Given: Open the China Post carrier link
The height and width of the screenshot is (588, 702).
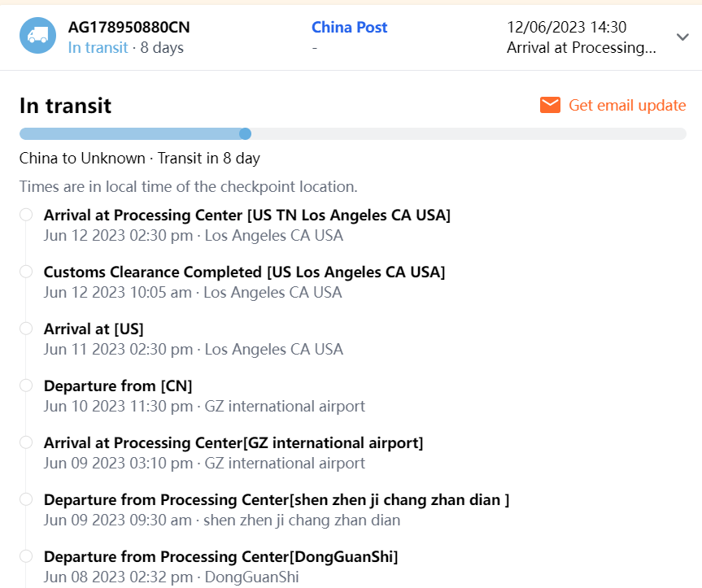Looking at the screenshot, I should (349, 27).
